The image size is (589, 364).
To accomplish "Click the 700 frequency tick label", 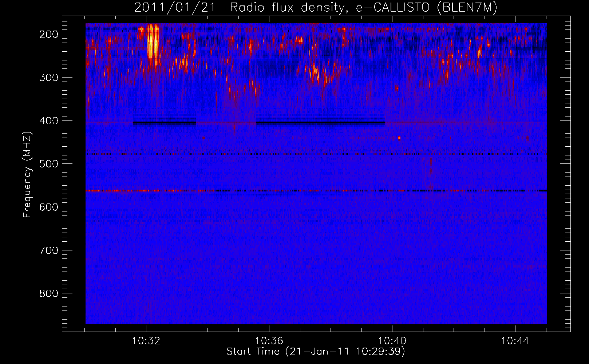I will [49, 250].
